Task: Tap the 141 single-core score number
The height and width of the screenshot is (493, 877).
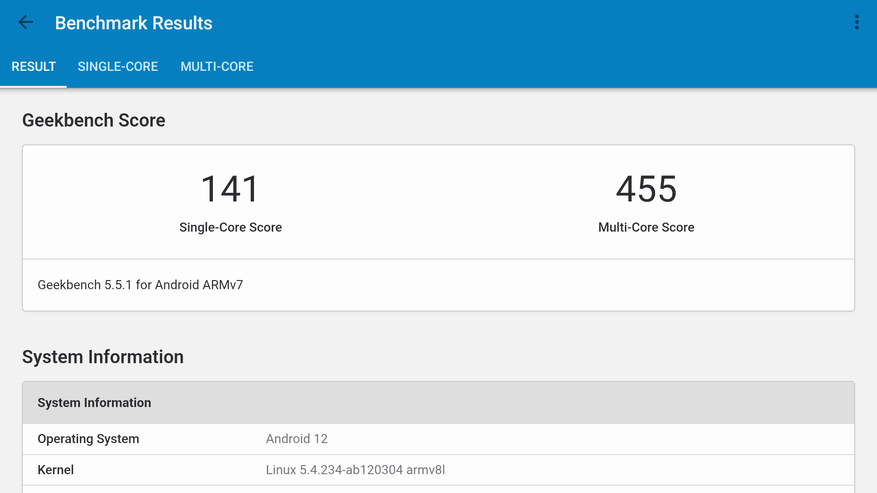Action: pyautogui.click(x=230, y=189)
